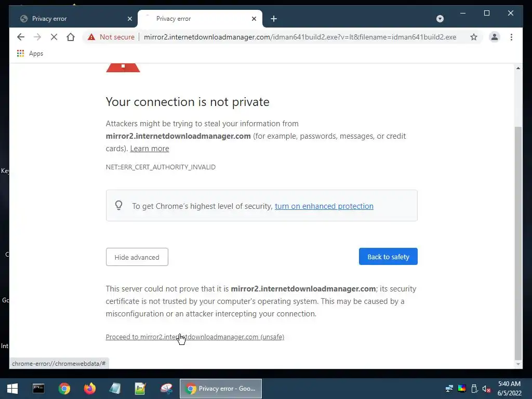Expand the tab search dropdown arrow
This screenshot has width=532, height=399.
[x=440, y=19]
